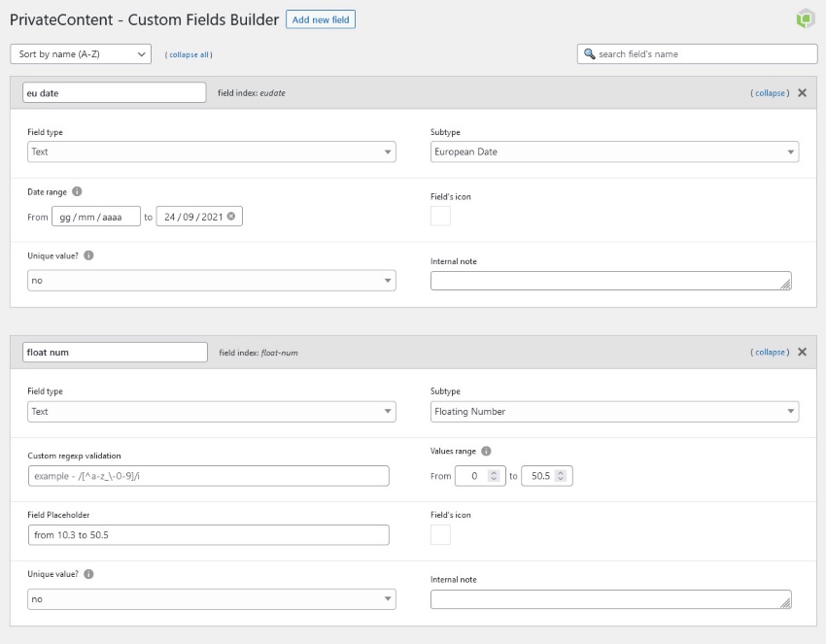
Task: Click the Values range info tooltip icon
Action: coord(484,451)
